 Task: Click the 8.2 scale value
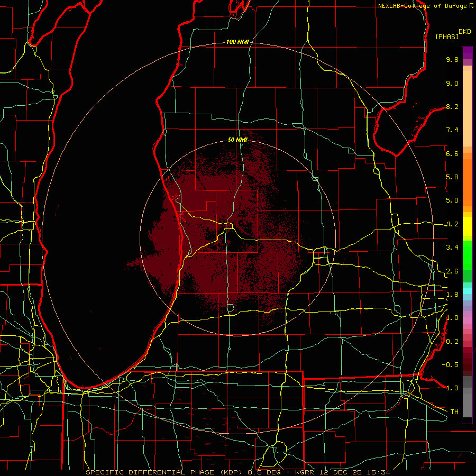pyautogui.click(x=452, y=106)
